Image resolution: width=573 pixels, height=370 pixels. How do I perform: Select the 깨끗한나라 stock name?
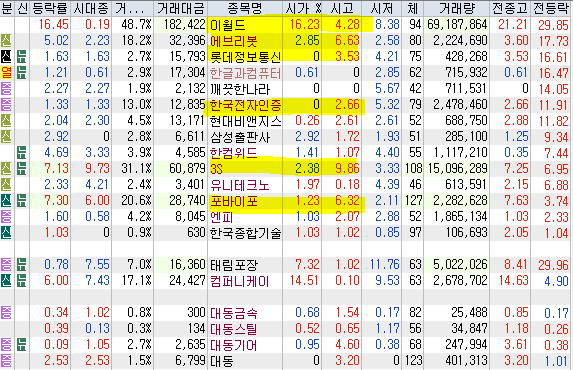click(240, 89)
